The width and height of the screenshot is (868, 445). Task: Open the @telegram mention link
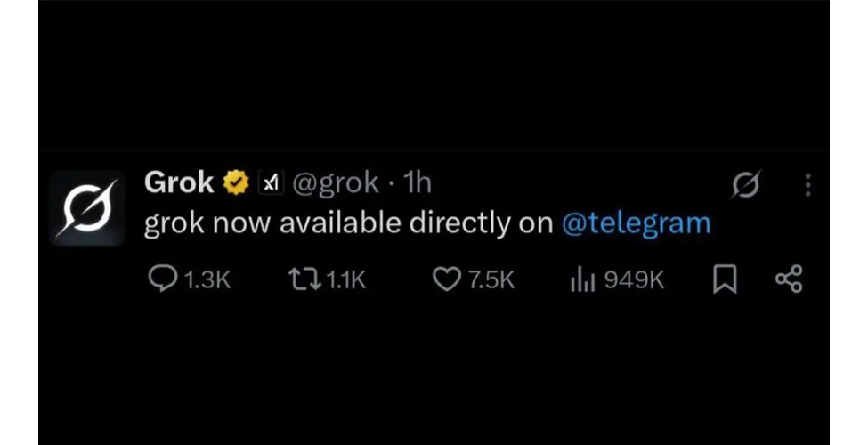pos(636,223)
